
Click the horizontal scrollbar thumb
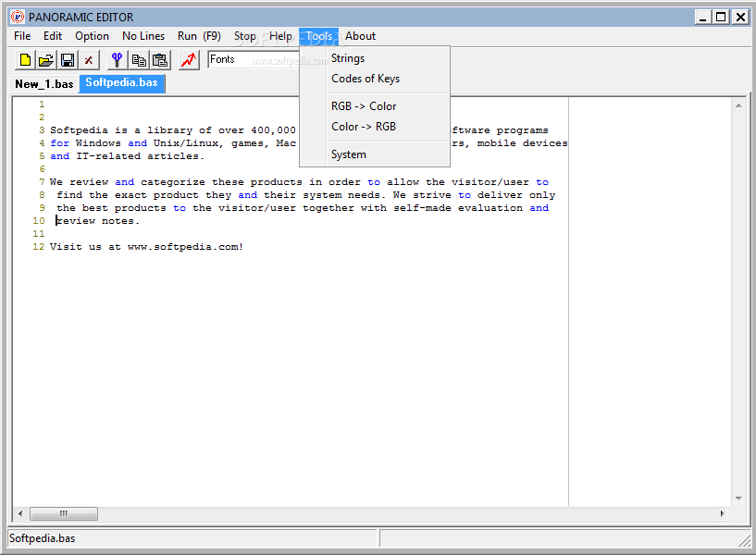64,513
